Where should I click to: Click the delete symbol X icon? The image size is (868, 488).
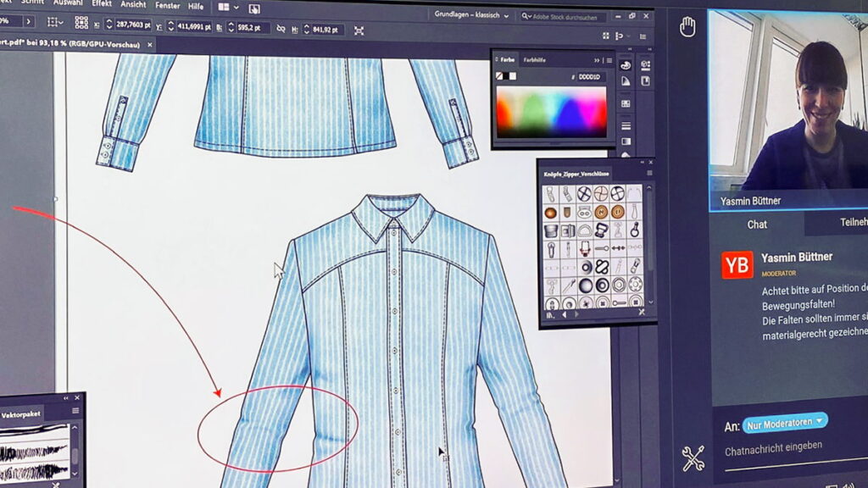pyautogui.click(x=641, y=312)
